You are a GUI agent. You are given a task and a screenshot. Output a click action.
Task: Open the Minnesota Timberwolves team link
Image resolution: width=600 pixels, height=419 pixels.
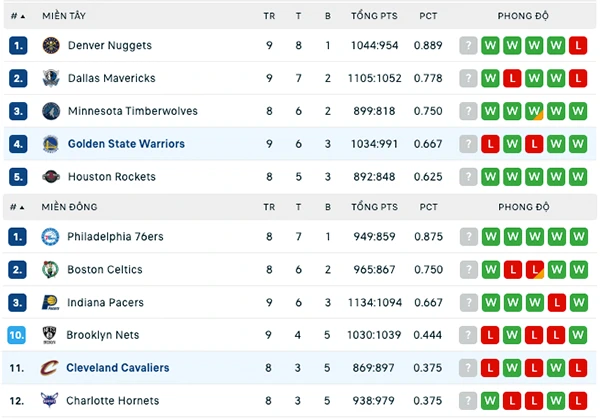133,111
